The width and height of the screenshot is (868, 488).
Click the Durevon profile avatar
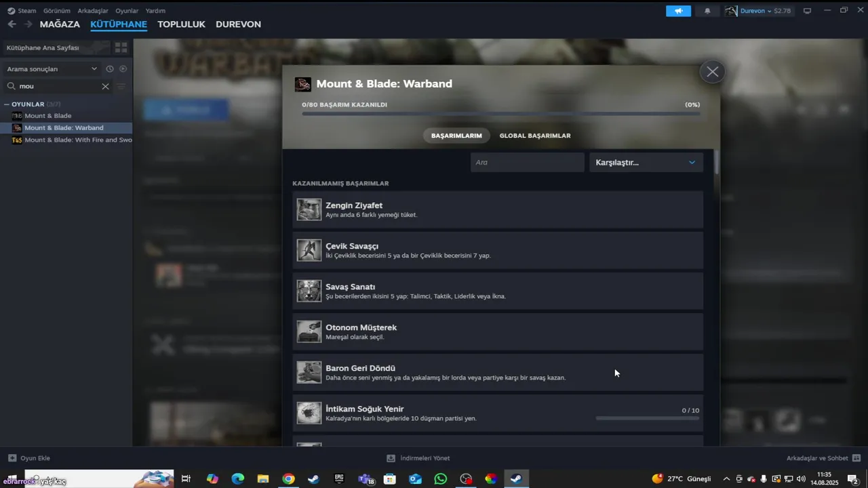pyautogui.click(x=731, y=11)
